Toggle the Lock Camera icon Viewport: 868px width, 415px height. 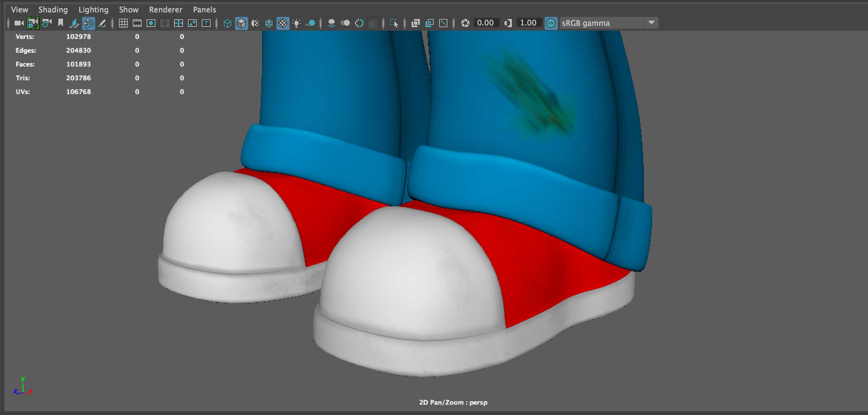[33, 23]
